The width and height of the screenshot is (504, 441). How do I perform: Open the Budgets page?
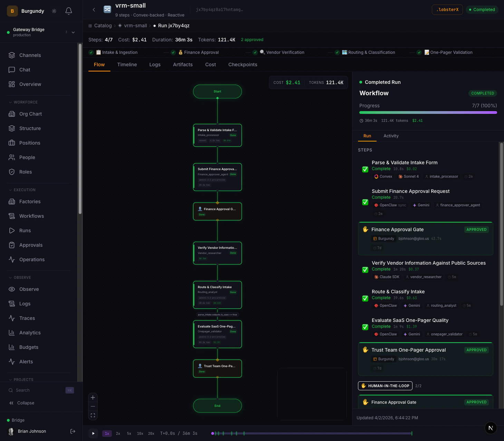click(28, 347)
